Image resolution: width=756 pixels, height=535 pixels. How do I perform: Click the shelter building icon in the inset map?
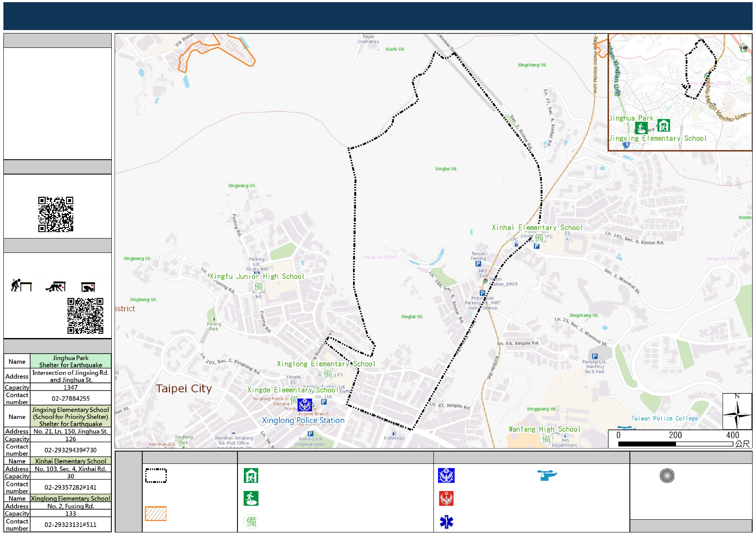pos(663,125)
